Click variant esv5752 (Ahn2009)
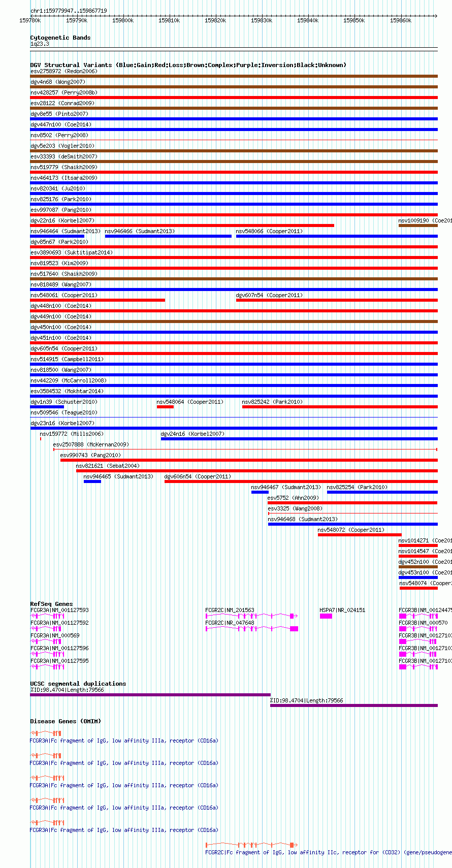The width and height of the screenshot is (452, 868). [293, 498]
